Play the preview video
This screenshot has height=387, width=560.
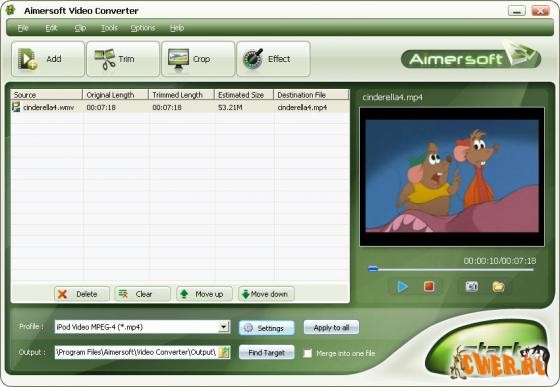click(402, 286)
